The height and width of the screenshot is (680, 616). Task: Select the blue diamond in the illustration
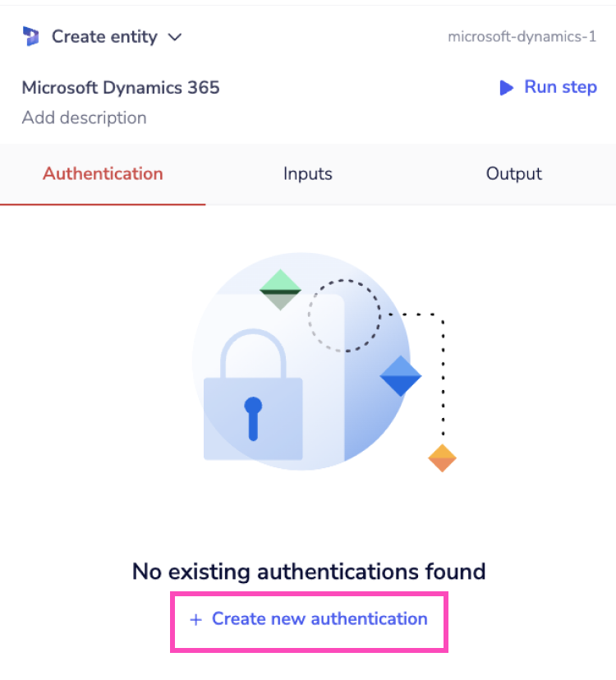[x=401, y=376]
